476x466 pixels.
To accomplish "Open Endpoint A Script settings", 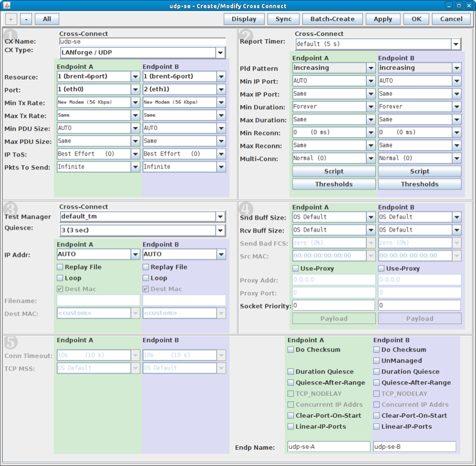I will tap(334, 171).
